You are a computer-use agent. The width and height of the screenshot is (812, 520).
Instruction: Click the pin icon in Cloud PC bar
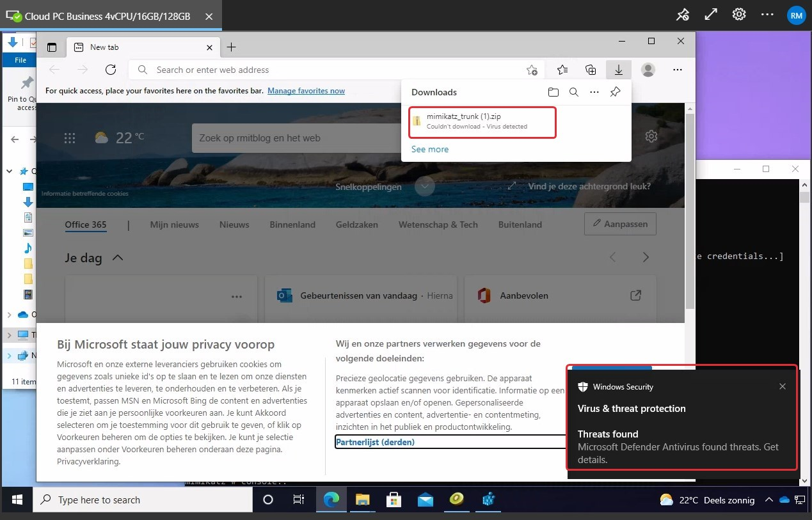[683, 14]
